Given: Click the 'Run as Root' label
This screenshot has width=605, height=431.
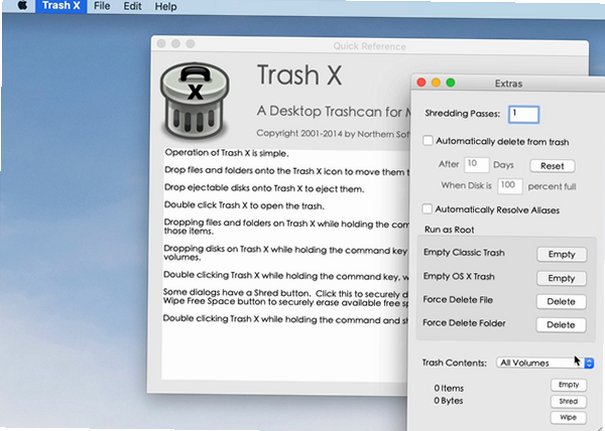Looking at the screenshot, I should pos(449,230).
